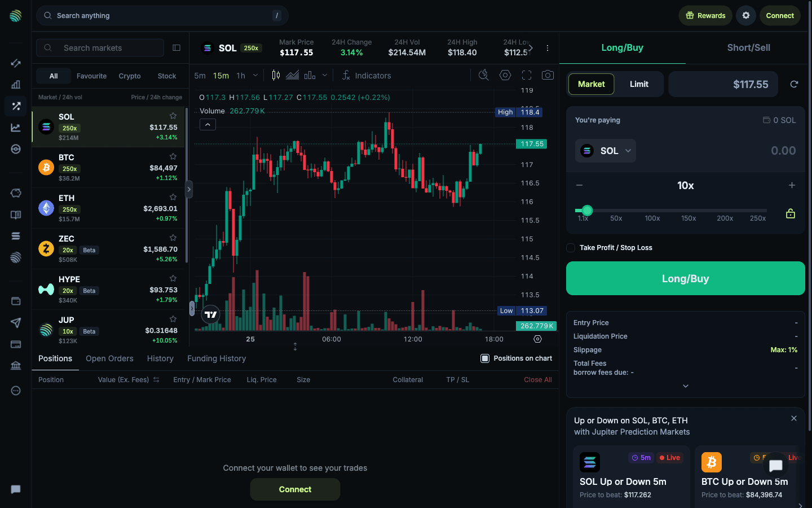This screenshot has height=508, width=812.
Task: Expand the order details chevron
Action: (x=686, y=386)
